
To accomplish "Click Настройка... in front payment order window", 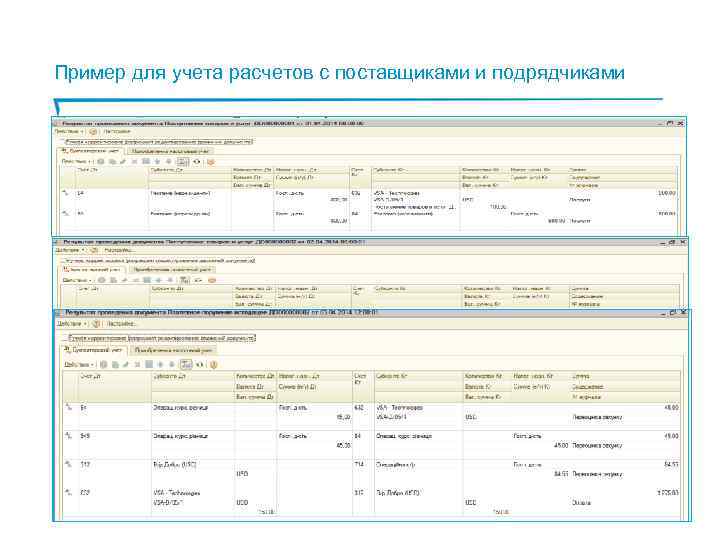I will click(121, 324).
